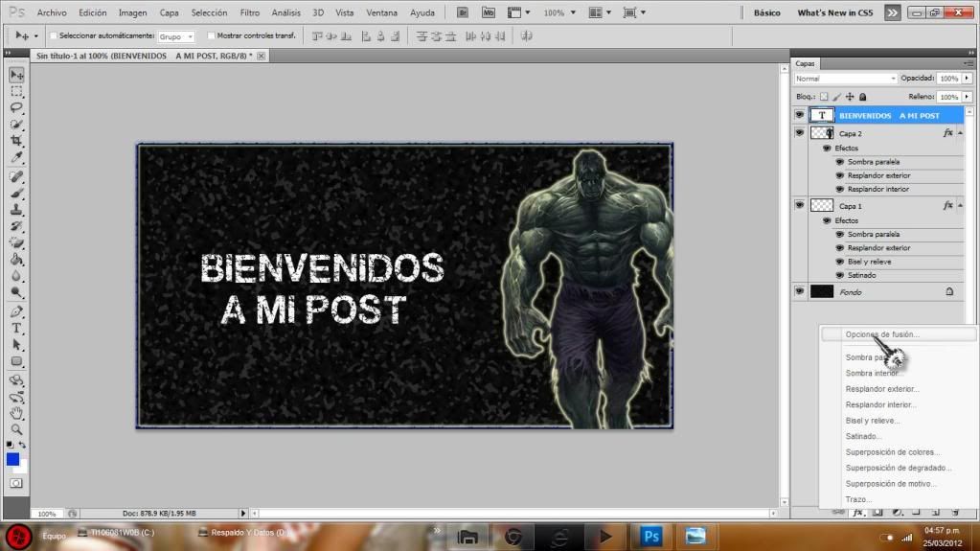Image resolution: width=980 pixels, height=551 pixels.
Task: Click the blue foreground color swatch
Action: (12, 459)
